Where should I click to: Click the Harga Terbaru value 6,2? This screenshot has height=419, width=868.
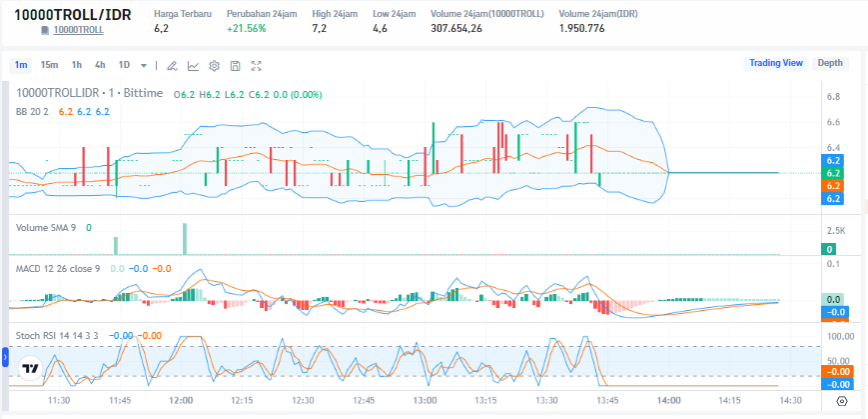point(161,28)
